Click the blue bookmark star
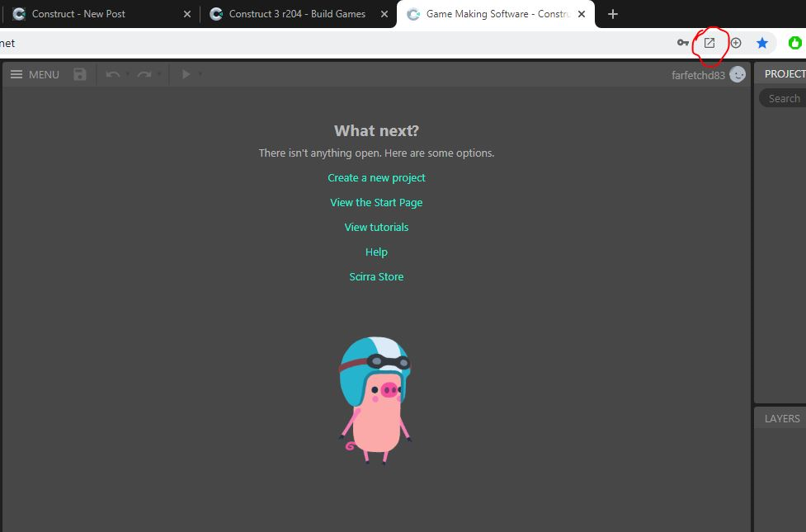Viewport: 806px width, 532px height. click(x=762, y=43)
